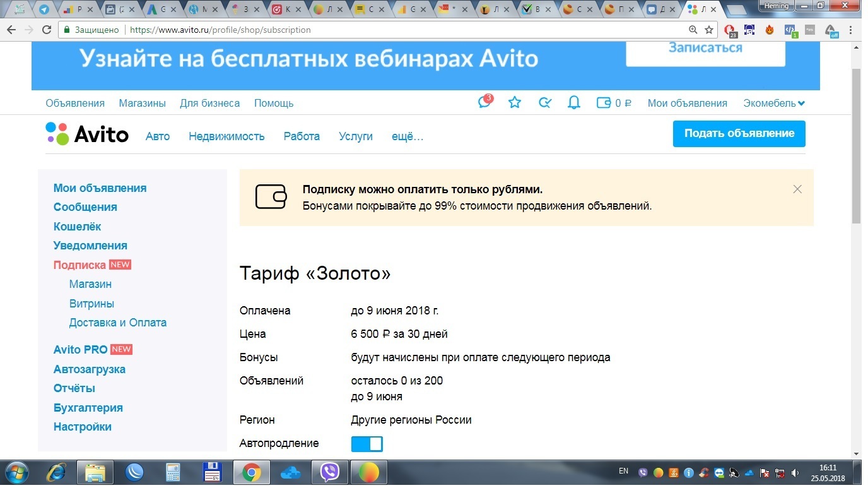Click the secure lock Защищено indicator
This screenshot has height=495, width=868.
tap(91, 30)
